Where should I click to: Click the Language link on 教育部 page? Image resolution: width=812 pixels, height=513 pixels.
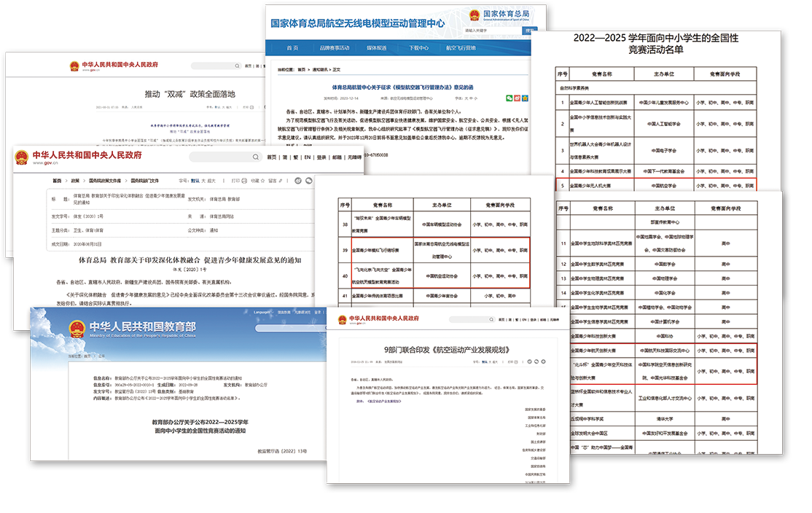(262, 312)
